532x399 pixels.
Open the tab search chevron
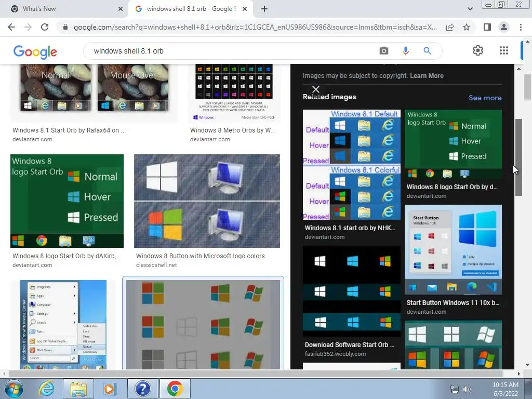point(470,9)
